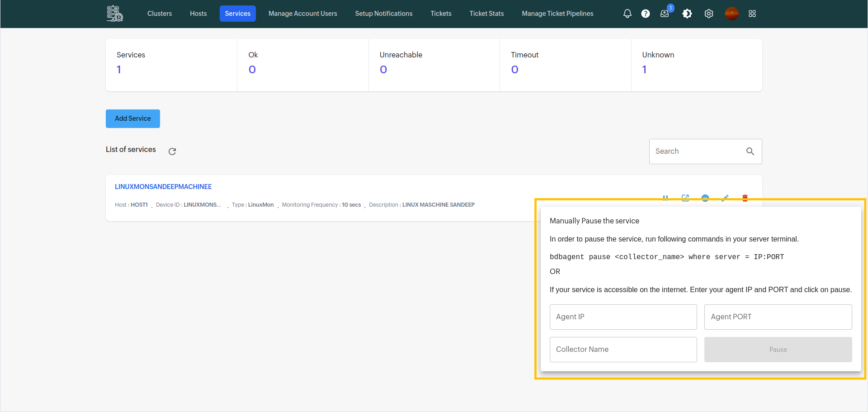The width and height of the screenshot is (868, 412).
Task: Click the 'Manually Pause the service' heading
Action: point(594,221)
